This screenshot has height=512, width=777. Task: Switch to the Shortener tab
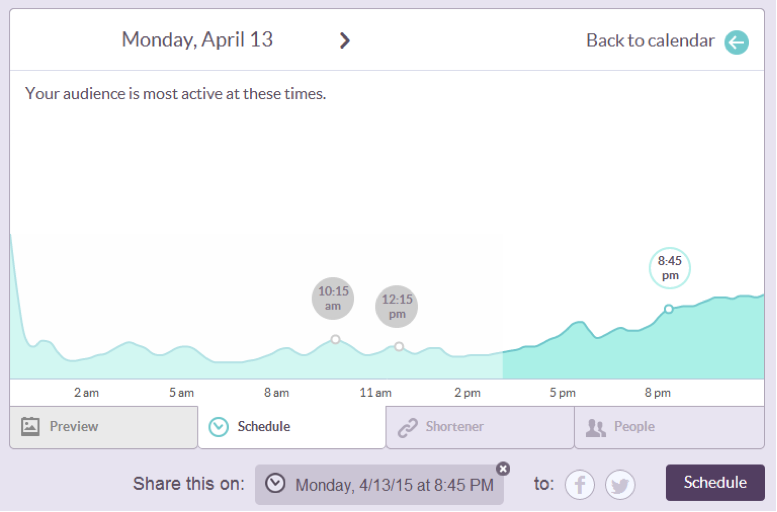(479, 427)
